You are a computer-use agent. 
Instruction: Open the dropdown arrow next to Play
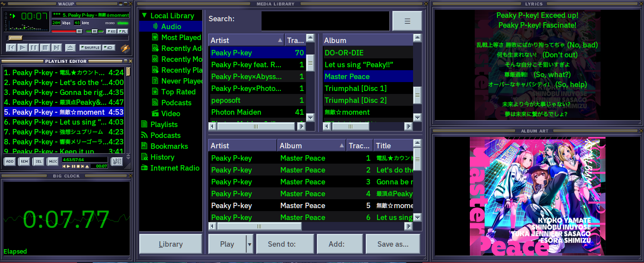pyautogui.click(x=249, y=244)
